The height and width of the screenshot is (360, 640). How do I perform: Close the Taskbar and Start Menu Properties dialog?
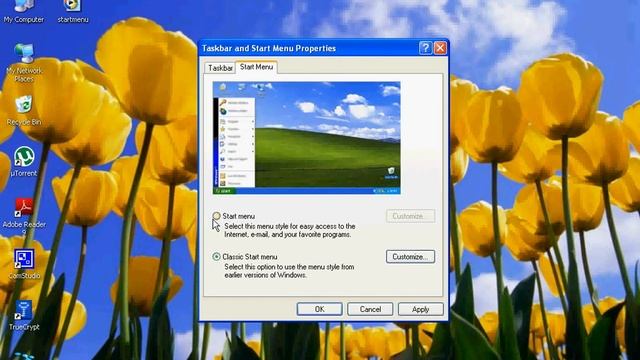[x=440, y=48]
